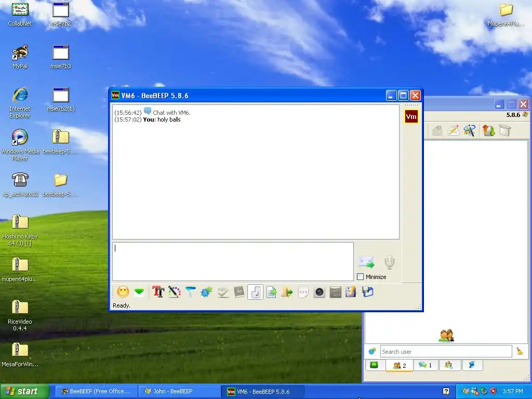Viewport: 532px width, 399px height.
Task: Click the up-down arrows file transfer icon
Action: 489,130
